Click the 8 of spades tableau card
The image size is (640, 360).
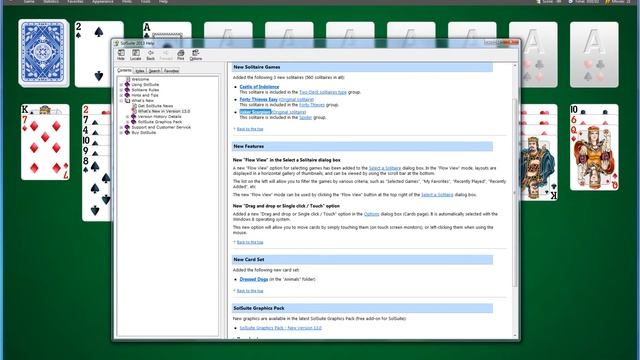pyautogui.click(x=97, y=189)
